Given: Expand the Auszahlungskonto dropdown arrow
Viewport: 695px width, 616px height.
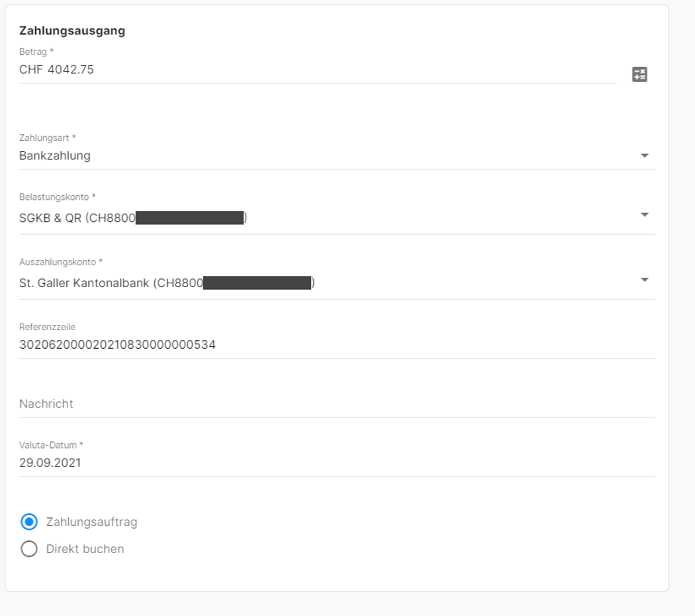Looking at the screenshot, I should pyautogui.click(x=644, y=280).
